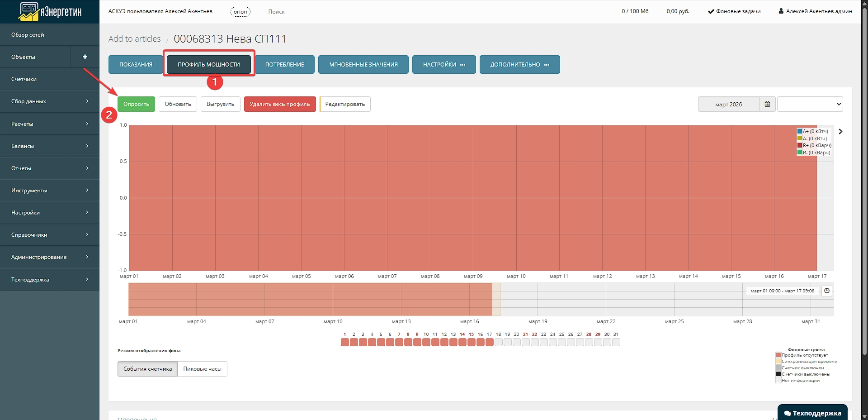
Task: Open the Мгновенные значения tab
Action: coord(363,65)
